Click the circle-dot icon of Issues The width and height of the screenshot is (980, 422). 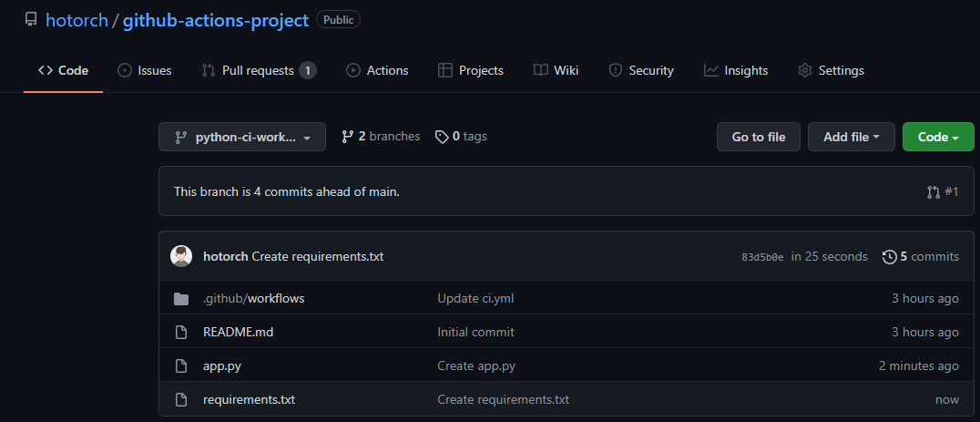click(x=125, y=71)
